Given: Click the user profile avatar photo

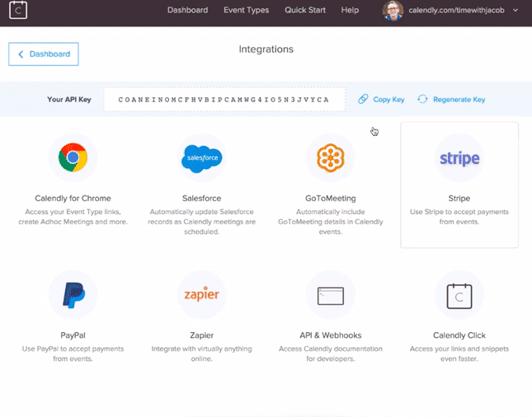Looking at the screenshot, I should tap(393, 11).
